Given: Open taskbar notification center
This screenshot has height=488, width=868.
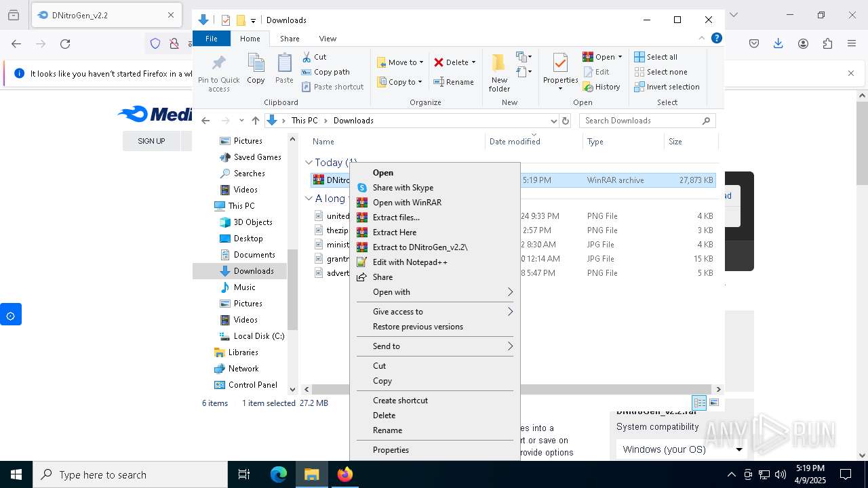Looking at the screenshot, I should click(x=846, y=474).
